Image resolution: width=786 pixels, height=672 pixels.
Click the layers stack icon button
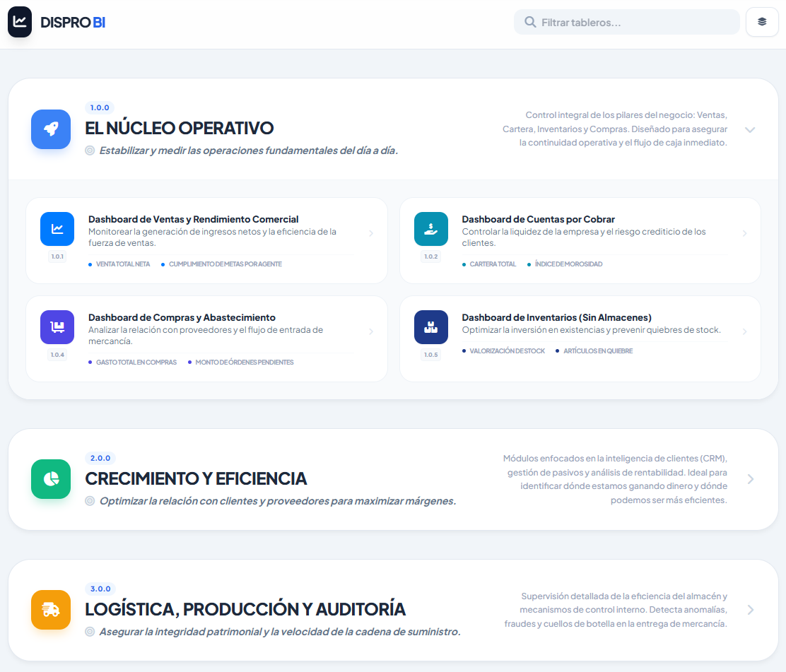762,22
